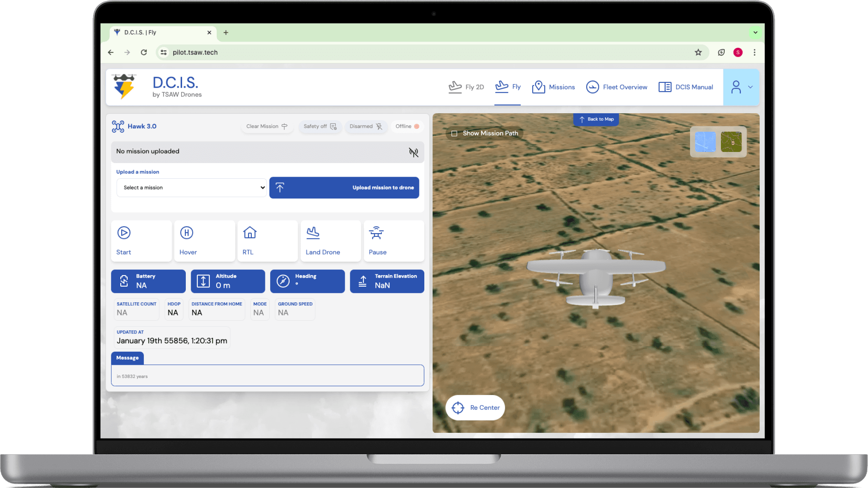Image resolution: width=868 pixels, height=488 pixels.
Task: Expand the Chrome tab search arrow
Action: tap(755, 33)
